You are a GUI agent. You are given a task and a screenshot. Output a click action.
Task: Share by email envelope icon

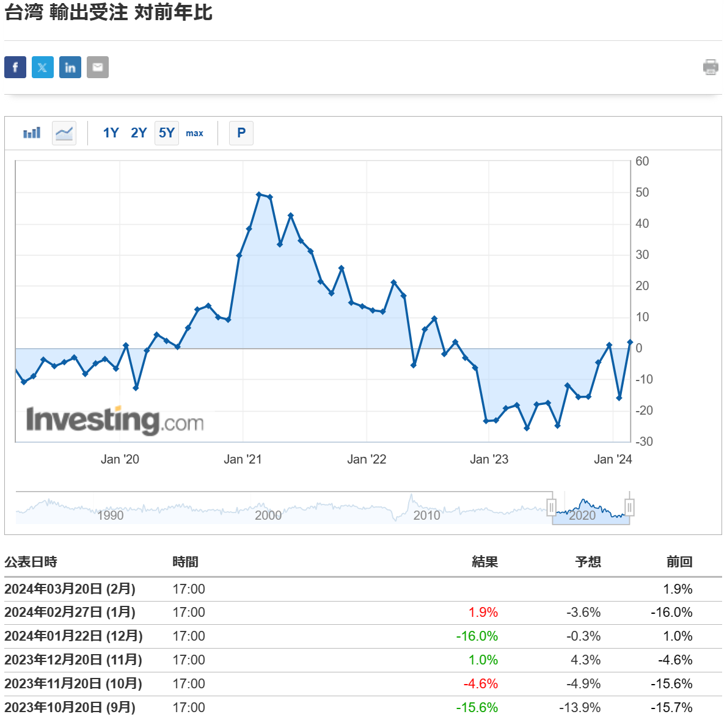pyautogui.click(x=98, y=67)
